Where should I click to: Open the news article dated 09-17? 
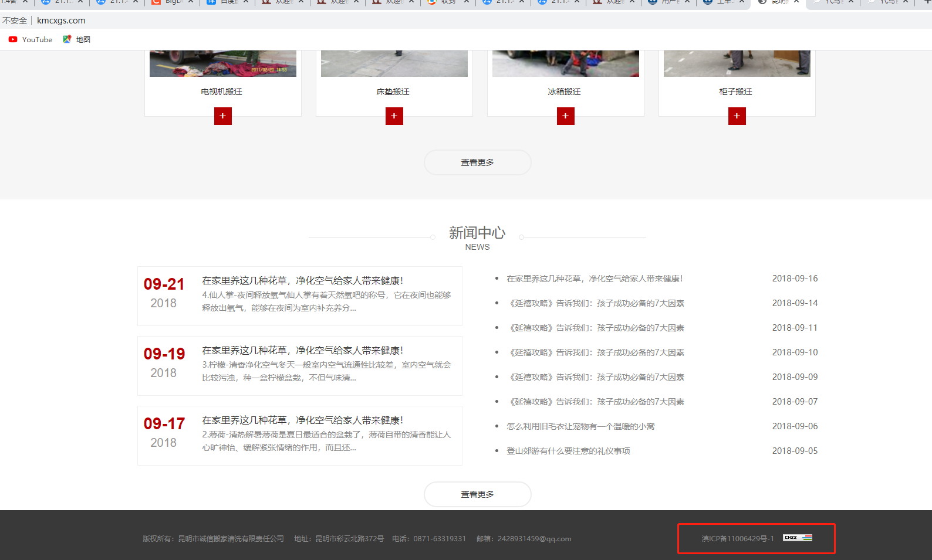click(x=302, y=420)
